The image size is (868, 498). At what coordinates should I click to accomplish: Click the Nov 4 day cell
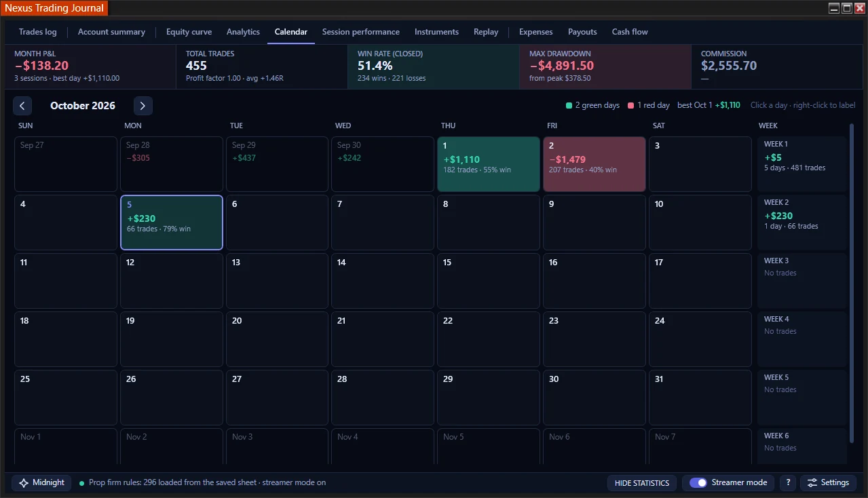point(383,446)
